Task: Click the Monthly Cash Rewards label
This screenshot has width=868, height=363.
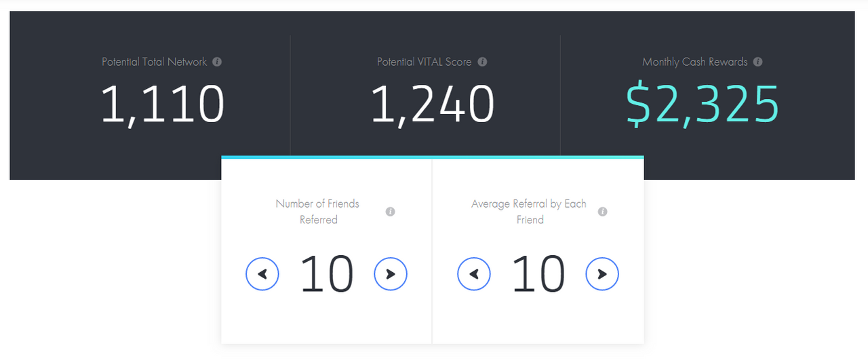Action: pyautogui.click(x=695, y=62)
